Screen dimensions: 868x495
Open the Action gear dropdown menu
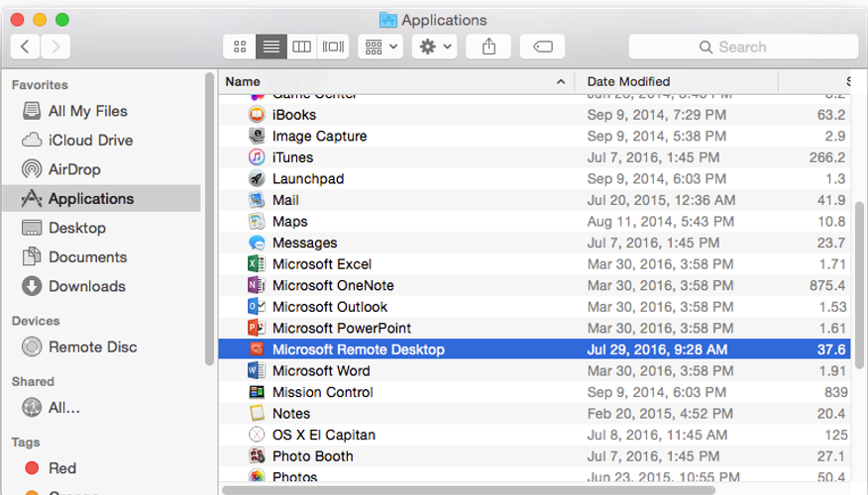(x=435, y=47)
